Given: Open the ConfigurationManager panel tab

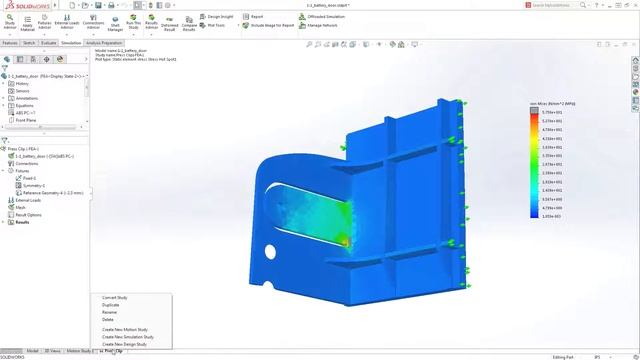Looking at the screenshot, I should pyautogui.click(x=33, y=59).
